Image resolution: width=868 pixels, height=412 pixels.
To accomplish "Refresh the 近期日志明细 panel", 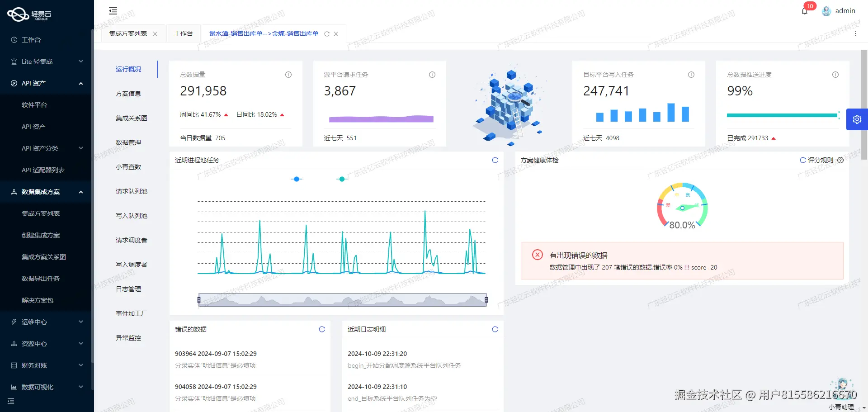I will point(495,329).
